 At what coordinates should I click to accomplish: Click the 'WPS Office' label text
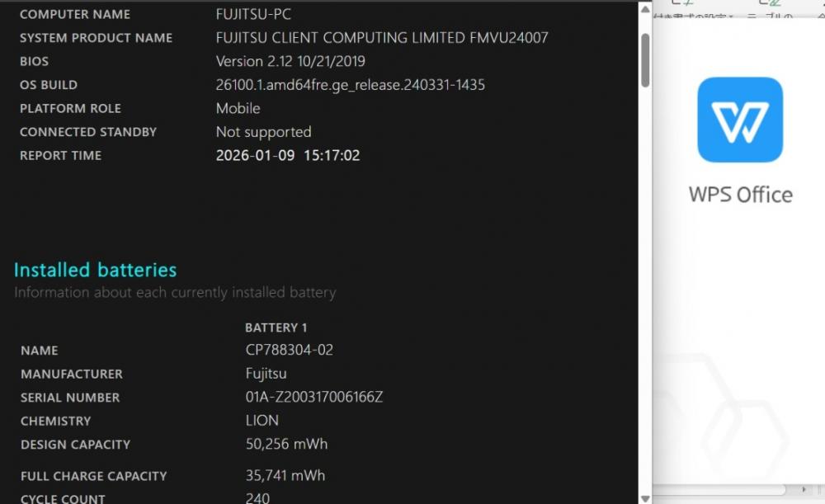click(x=740, y=195)
